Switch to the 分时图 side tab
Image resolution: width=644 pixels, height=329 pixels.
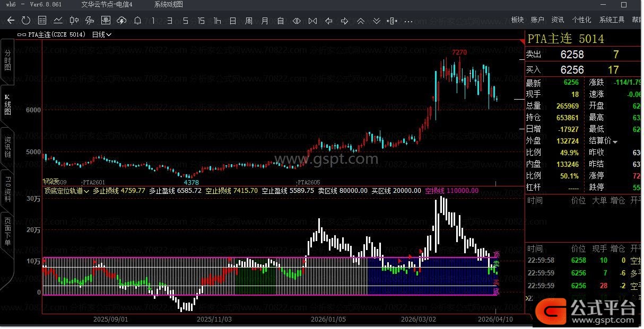coord(7,60)
